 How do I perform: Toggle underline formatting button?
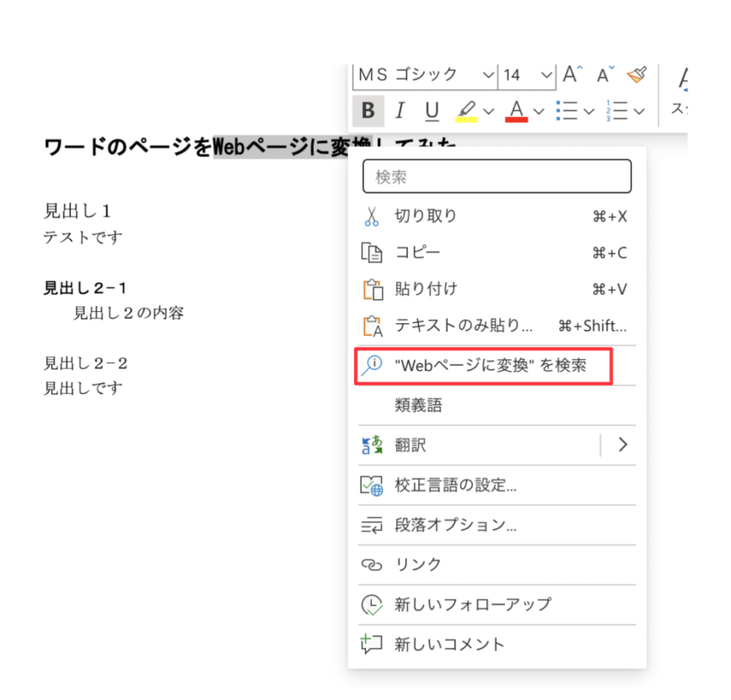point(432,111)
